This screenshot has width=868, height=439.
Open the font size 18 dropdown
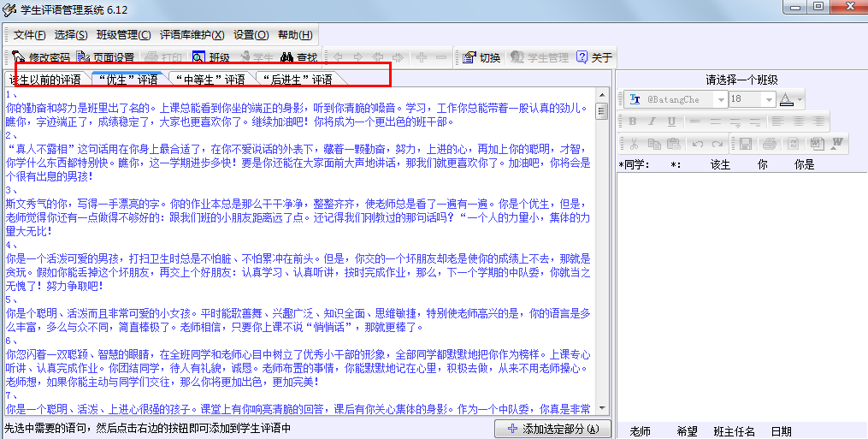[x=769, y=99]
